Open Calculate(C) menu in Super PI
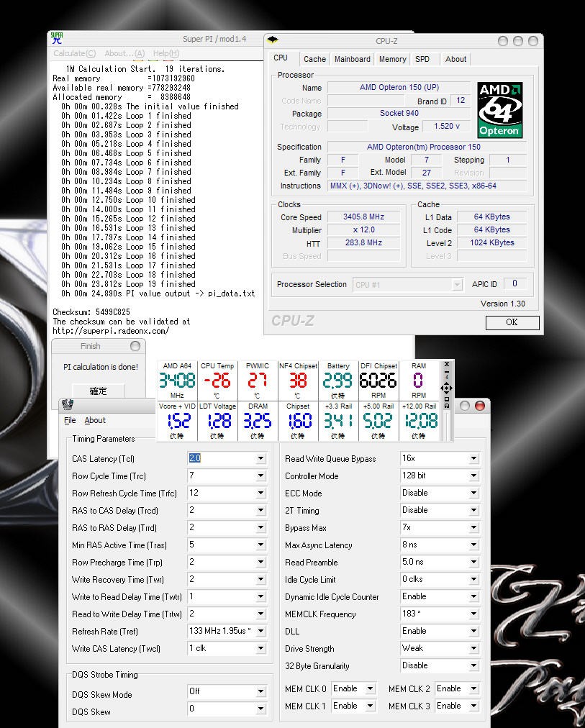 pyautogui.click(x=74, y=53)
